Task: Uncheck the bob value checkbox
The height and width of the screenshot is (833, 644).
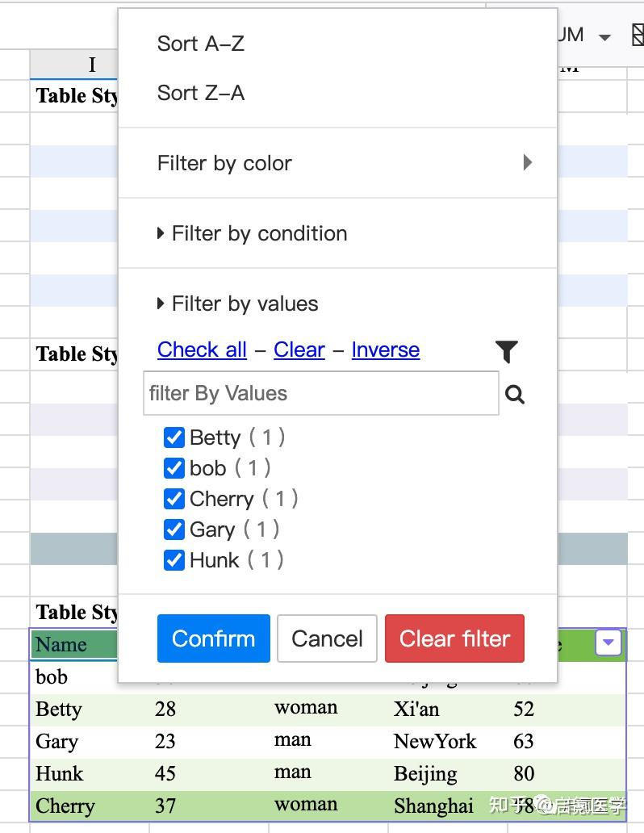Action: 174,467
